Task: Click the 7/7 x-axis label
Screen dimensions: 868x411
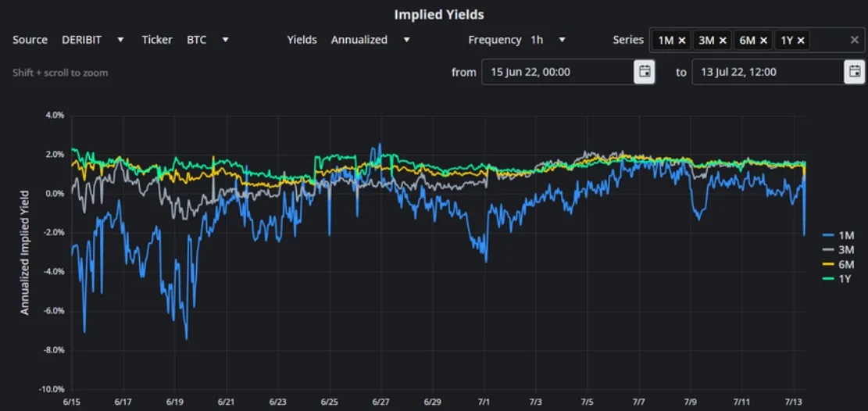Action: [639, 401]
